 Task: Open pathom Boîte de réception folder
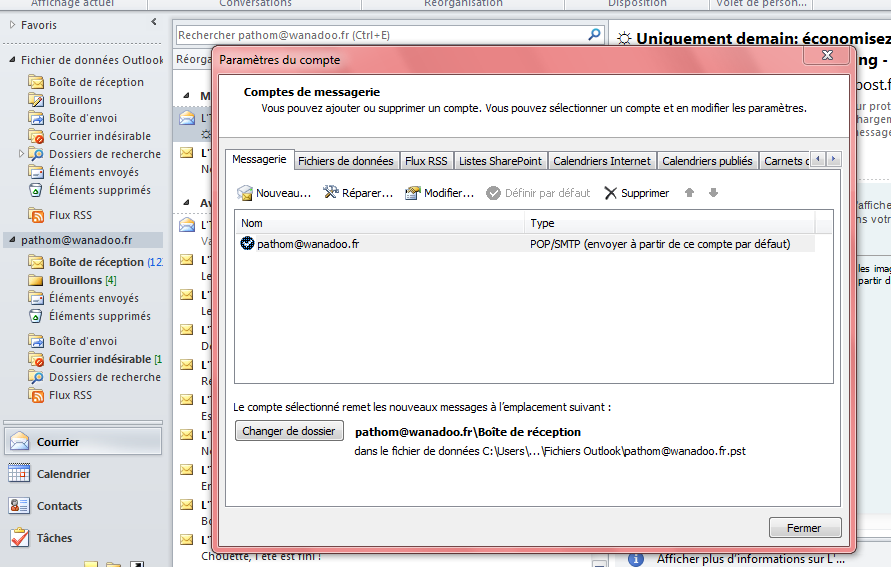coord(96,262)
